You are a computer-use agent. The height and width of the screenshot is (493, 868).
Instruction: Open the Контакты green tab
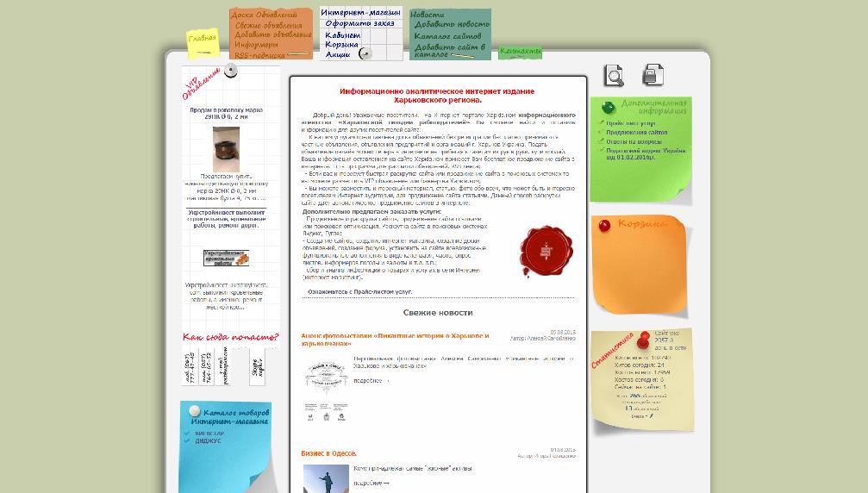click(x=520, y=52)
